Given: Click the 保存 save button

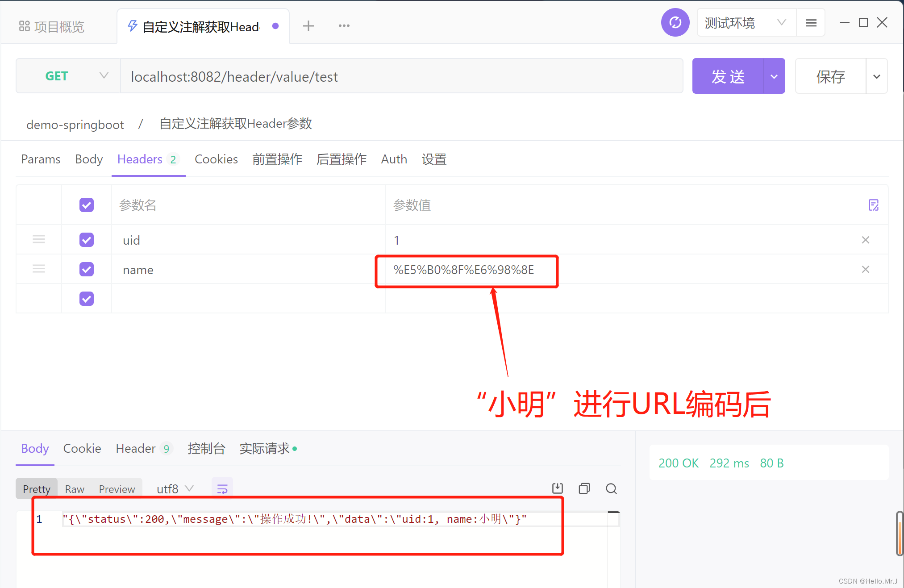Looking at the screenshot, I should tap(830, 76).
